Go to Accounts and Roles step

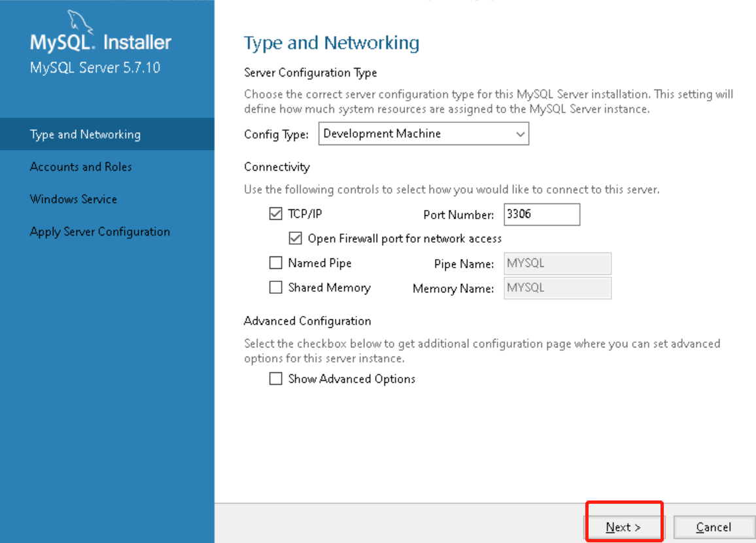tap(81, 167)
